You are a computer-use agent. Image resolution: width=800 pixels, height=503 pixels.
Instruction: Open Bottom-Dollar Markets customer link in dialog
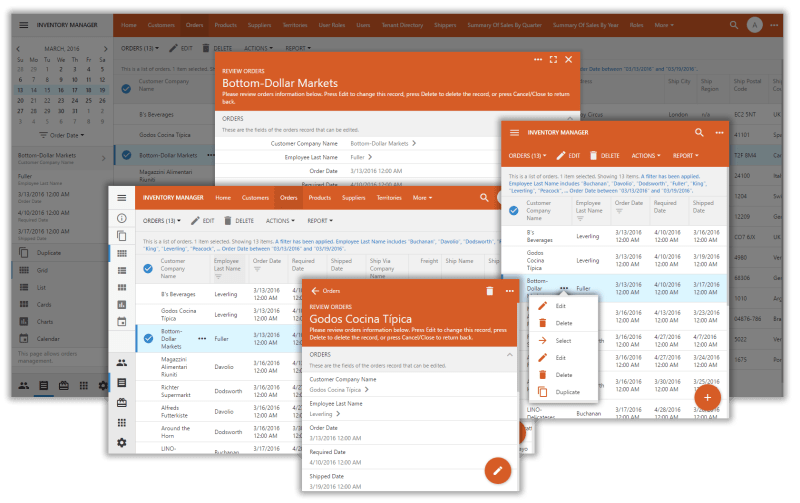(x=383, y=144)
